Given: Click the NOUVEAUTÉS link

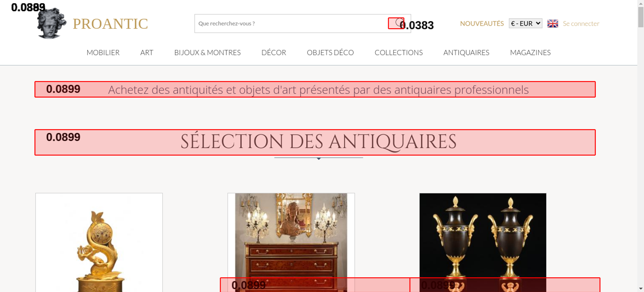Looking at the screenshot, I should [x=482, y=23].
